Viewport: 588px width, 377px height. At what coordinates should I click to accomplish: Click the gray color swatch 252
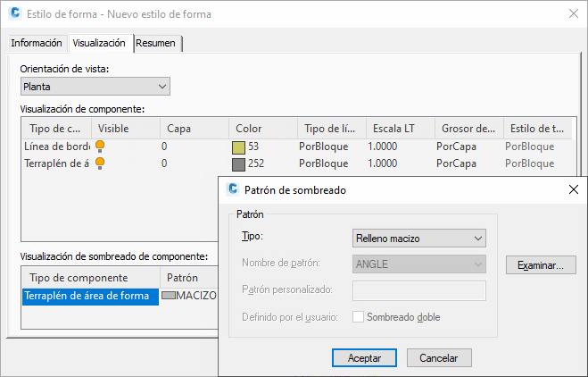click(238, 164)
